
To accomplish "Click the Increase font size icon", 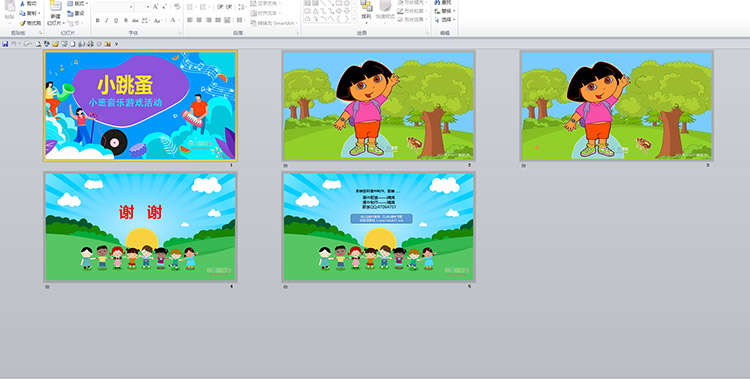I will coord(155,7).
